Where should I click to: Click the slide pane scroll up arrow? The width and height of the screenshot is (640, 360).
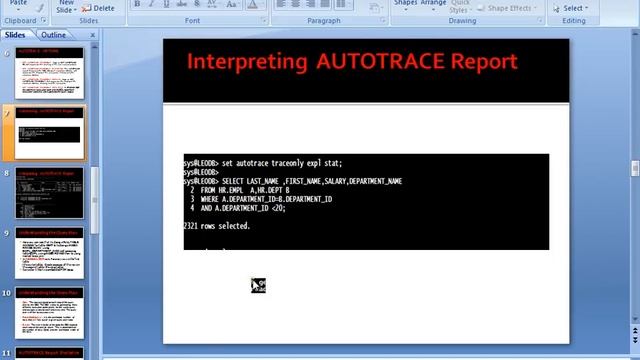click(x=94, y=48)
